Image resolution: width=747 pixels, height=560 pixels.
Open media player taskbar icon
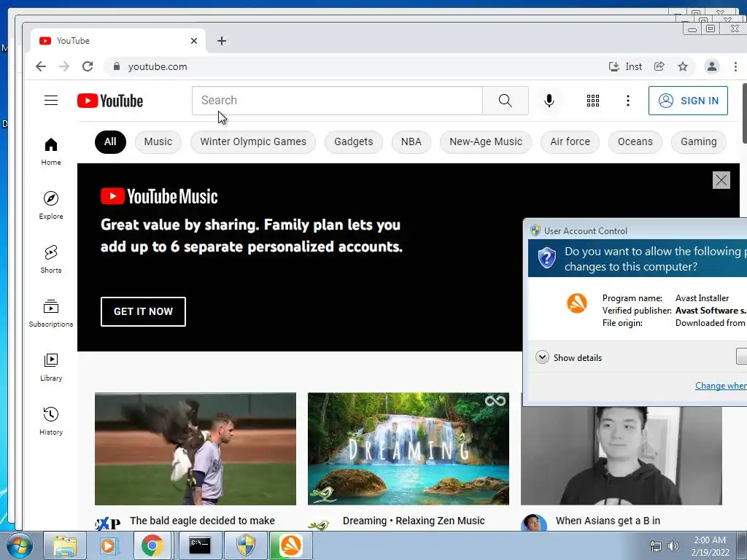pyautogui.click(x=108, y=545)
